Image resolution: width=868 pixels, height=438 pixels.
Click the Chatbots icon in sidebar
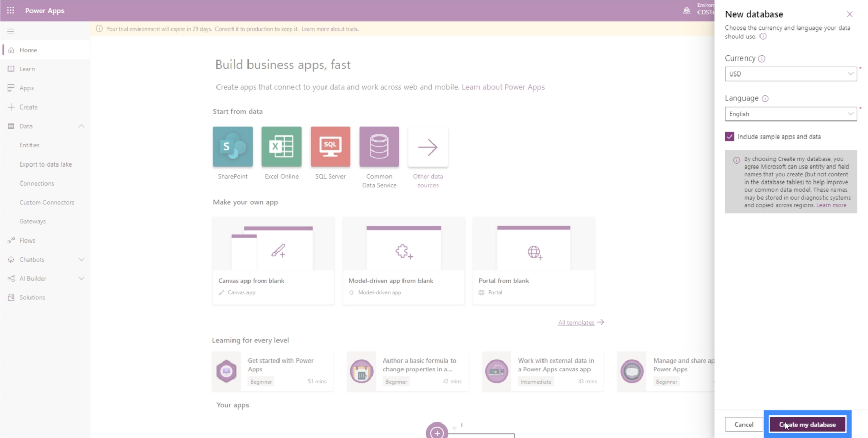click(x=11, y=260)
